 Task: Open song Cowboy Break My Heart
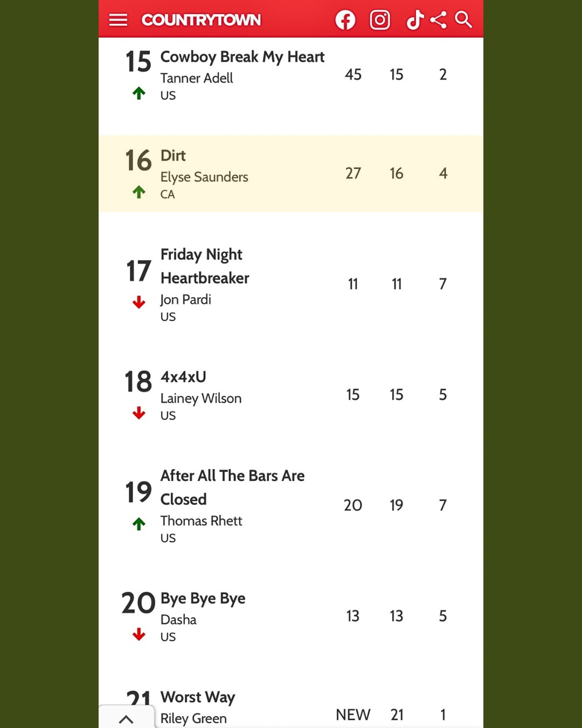[x=242, y=57]
